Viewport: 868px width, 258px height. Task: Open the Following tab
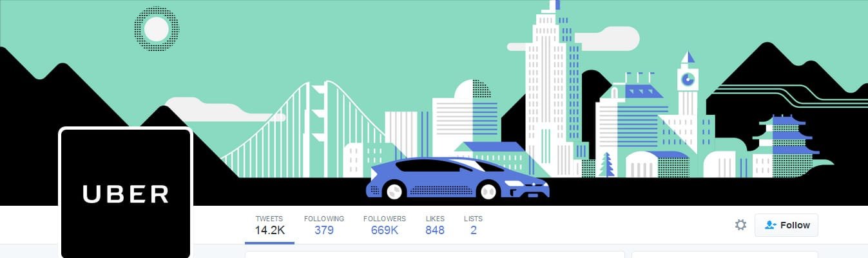[x=324, y=225]
